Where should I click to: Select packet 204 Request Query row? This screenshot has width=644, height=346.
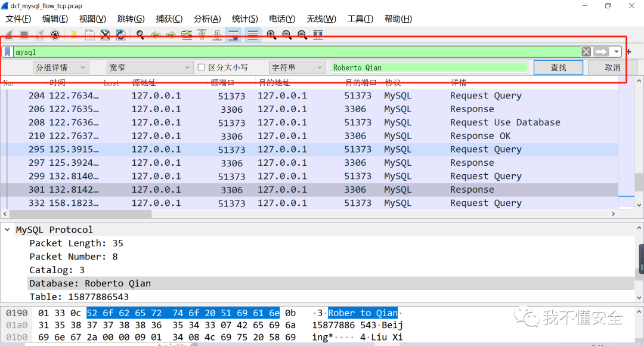tap(309, 95)
